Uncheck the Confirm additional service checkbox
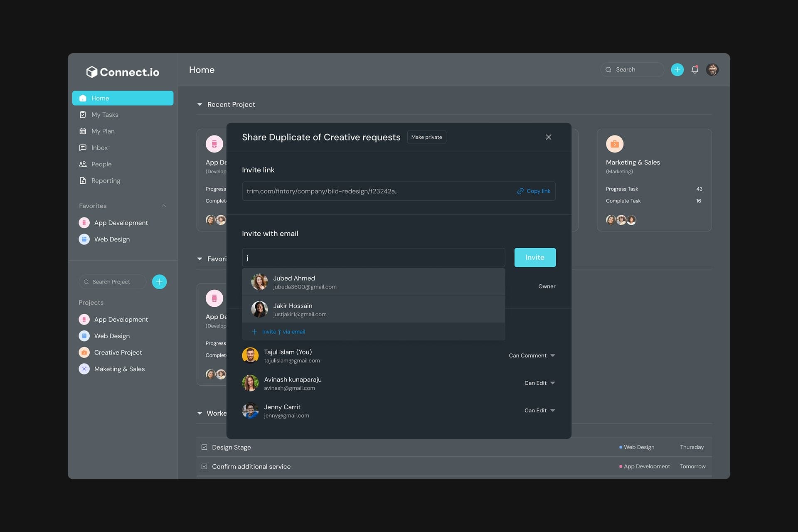The image size is (798, 532). point(204,466)
